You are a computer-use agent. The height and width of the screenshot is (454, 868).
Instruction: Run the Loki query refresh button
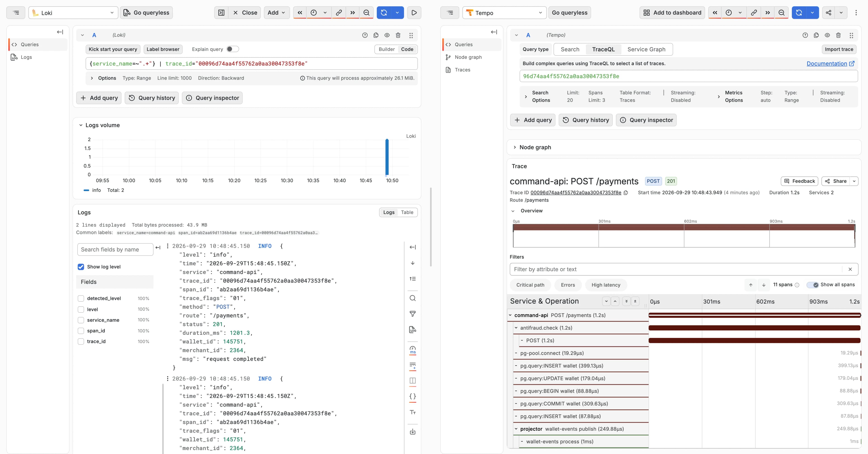click(384, 12)
